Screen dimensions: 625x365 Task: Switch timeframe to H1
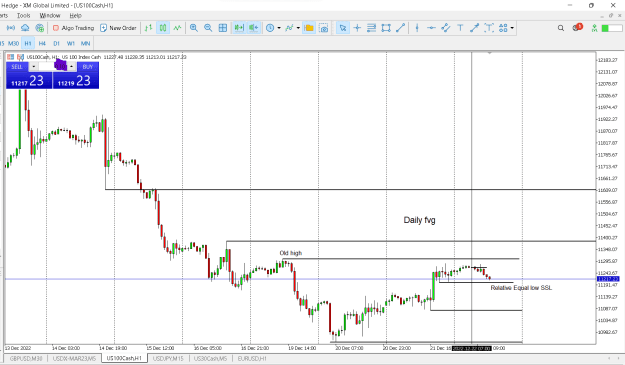(x=28, y=43)
